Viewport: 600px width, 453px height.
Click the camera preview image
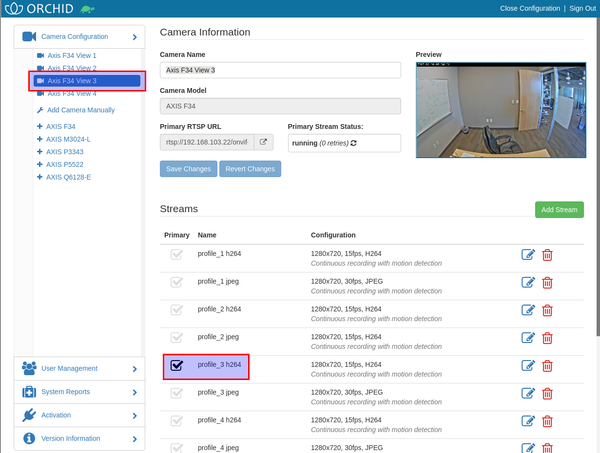(x=501, y=110)
